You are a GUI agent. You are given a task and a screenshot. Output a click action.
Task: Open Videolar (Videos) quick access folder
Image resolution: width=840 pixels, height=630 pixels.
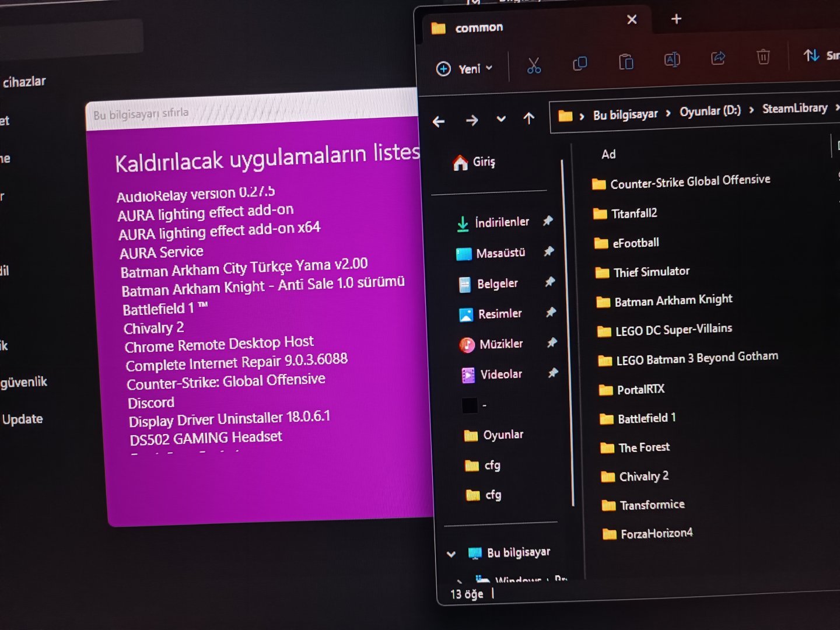[x=492, y=374]
